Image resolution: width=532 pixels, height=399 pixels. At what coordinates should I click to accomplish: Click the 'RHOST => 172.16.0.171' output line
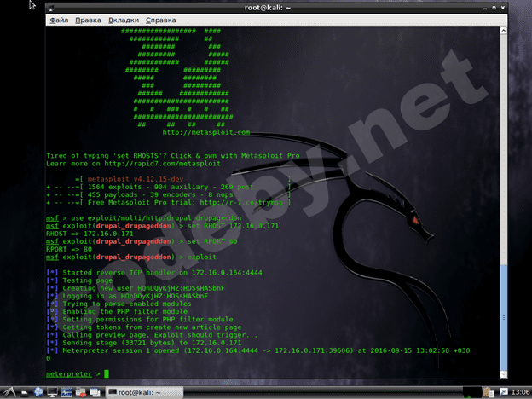90,234
